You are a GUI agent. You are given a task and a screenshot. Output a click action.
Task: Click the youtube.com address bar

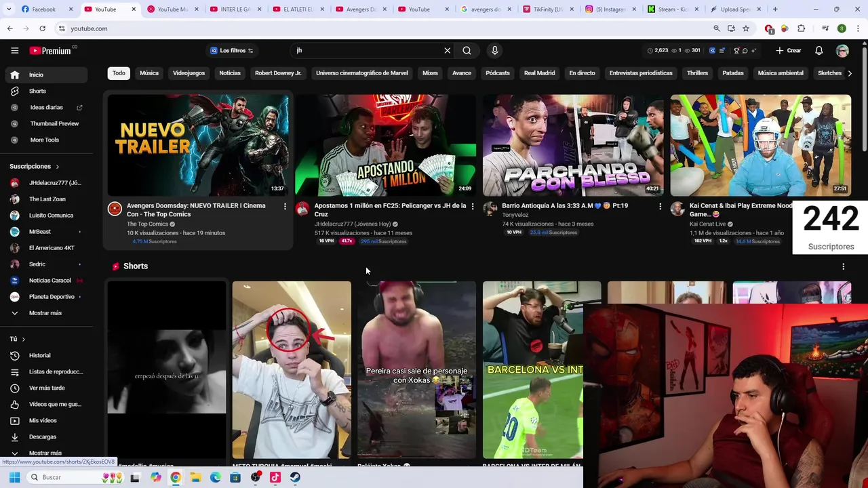pyautogui.click(x=380, y=28)
